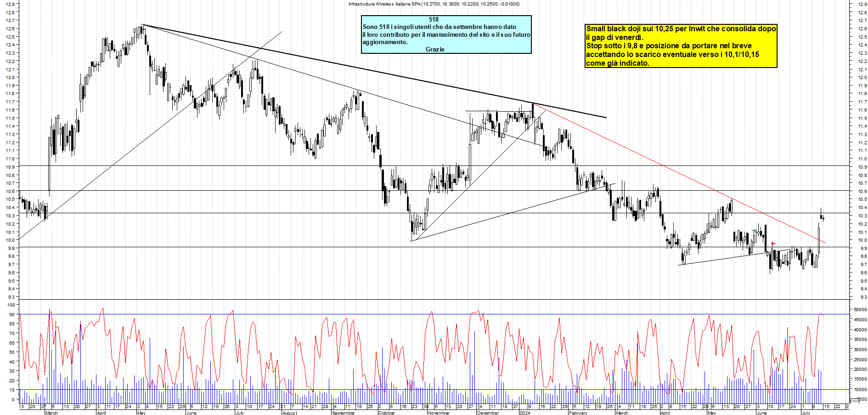Screen dimensions: 868x415
Task: Click the '90' oscillator scale label
Action: coord(12,314)
